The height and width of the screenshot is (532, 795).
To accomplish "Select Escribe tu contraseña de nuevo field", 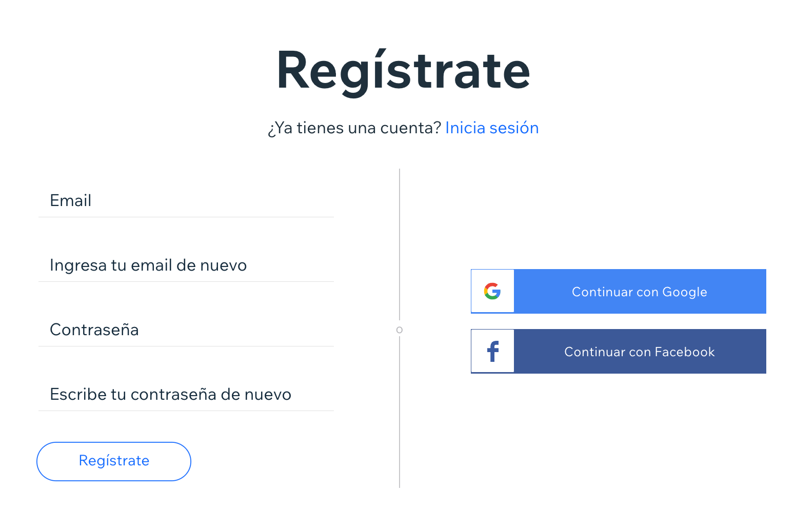I will pos(186,394).
